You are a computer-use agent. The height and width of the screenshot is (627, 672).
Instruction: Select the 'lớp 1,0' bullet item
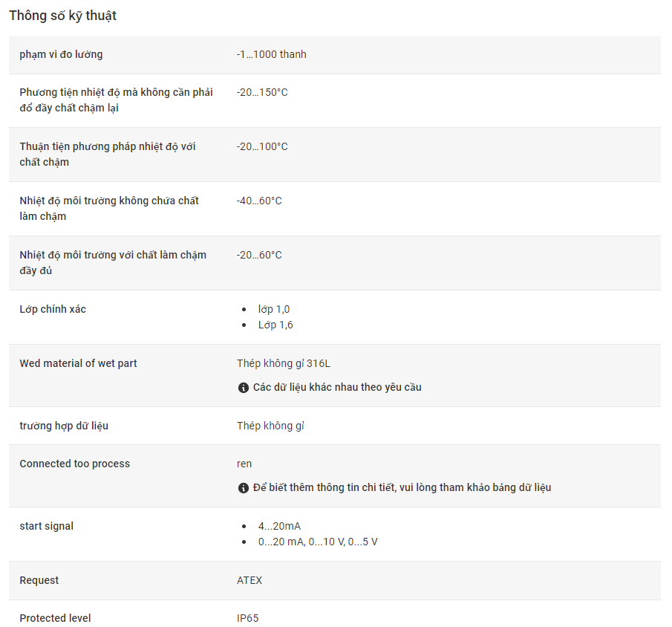pos(274,309)
